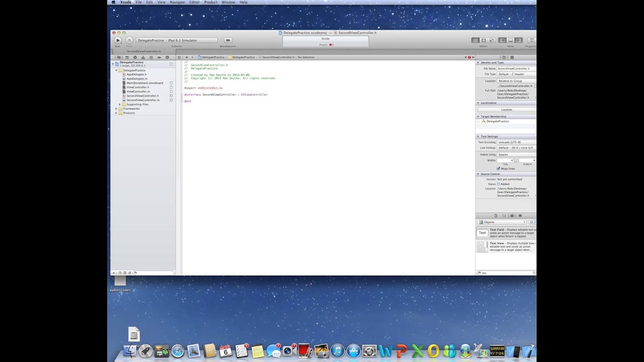The width and height of the screenshot is (644, 362).
Task: Go back using the jump bar back arrow
Action: click(x=187, y=57)
